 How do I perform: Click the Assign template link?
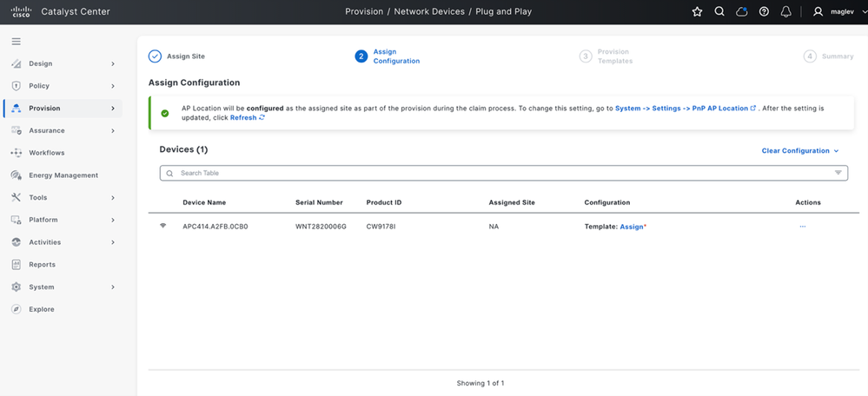tap(632, 227)
